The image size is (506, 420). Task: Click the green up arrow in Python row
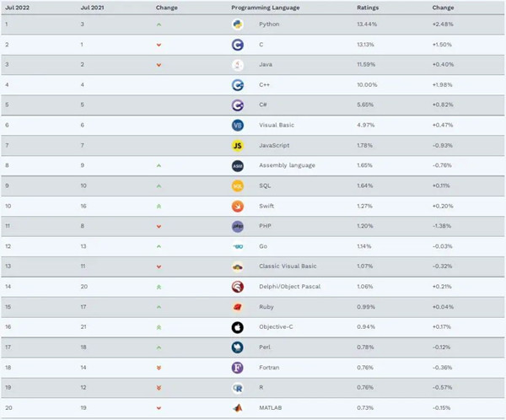pyautogui.click(x=159, y=24)
